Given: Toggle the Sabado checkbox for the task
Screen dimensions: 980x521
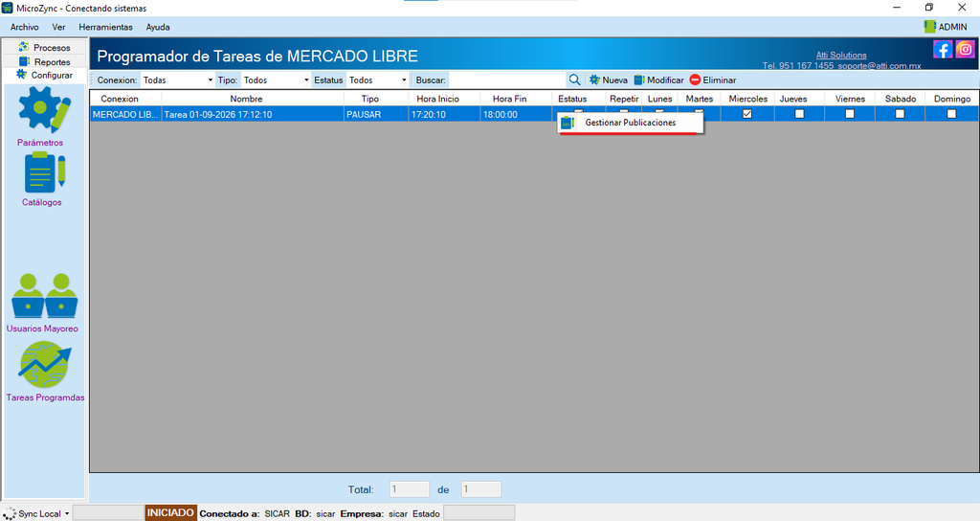Looking at the screenshot, I should 900,114.
